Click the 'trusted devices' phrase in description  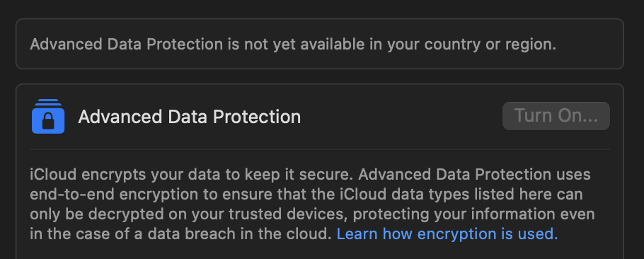(288, 214)
